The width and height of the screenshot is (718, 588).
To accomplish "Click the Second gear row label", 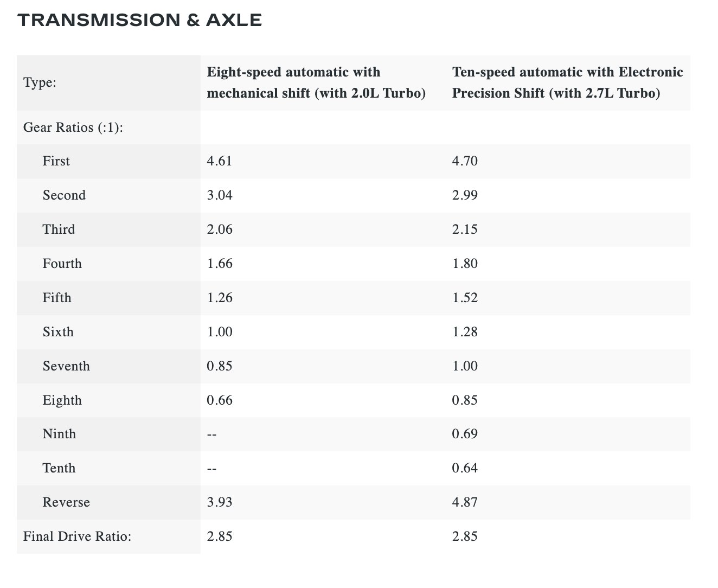I will 64,195.
